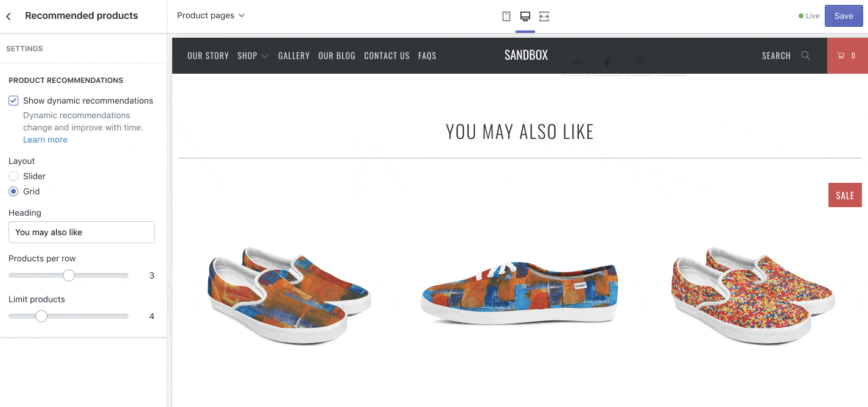This screenshot has width=868, height=407.
Task: Open the Product pages dropdown
Action: 211,15
